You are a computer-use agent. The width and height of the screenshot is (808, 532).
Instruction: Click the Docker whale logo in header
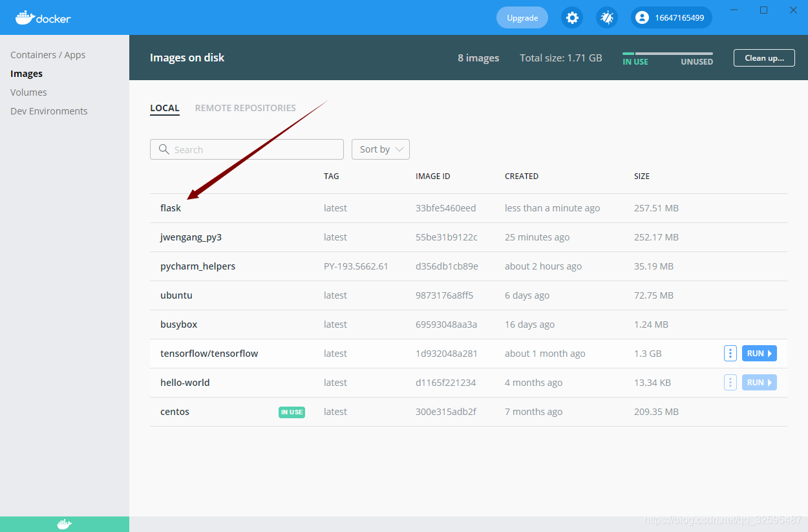tap(43, 17)
